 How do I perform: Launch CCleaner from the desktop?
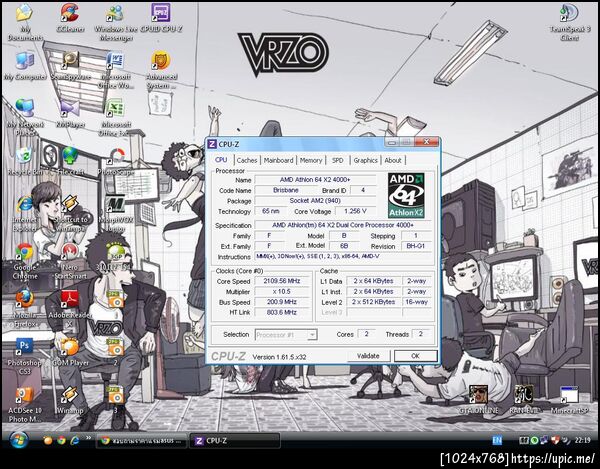coord(70,18)
